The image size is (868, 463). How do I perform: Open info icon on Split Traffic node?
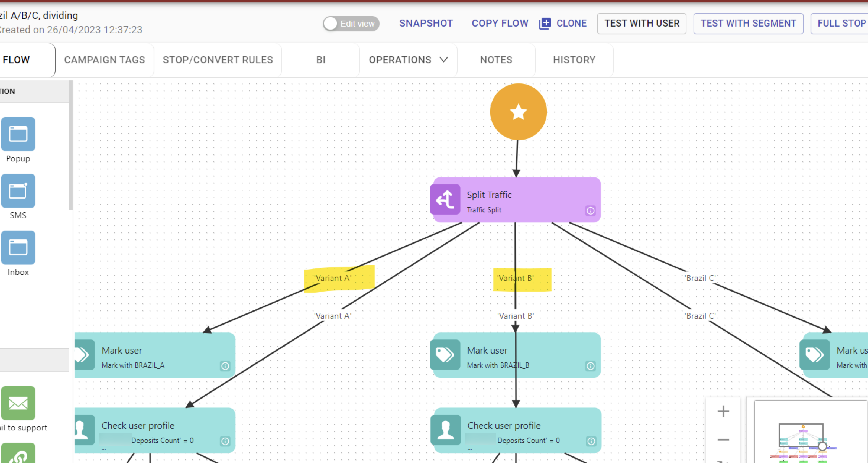[590, 211]
